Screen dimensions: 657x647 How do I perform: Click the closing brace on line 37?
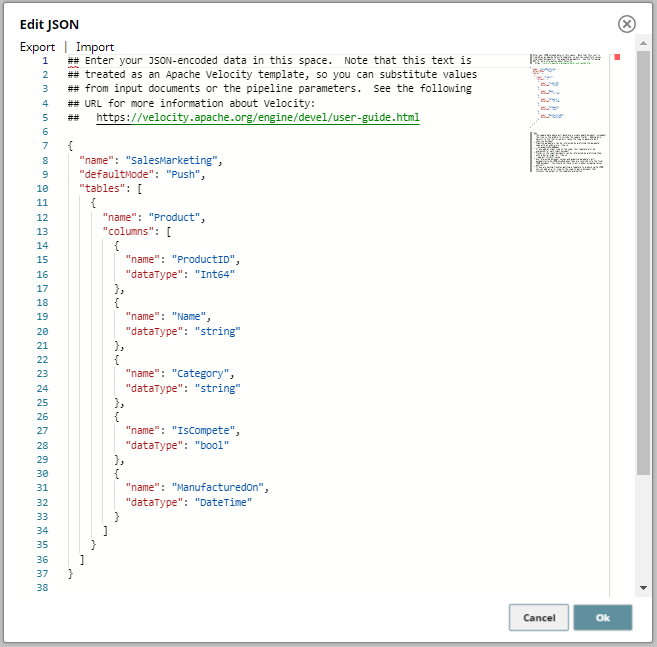tap(70, 574)
